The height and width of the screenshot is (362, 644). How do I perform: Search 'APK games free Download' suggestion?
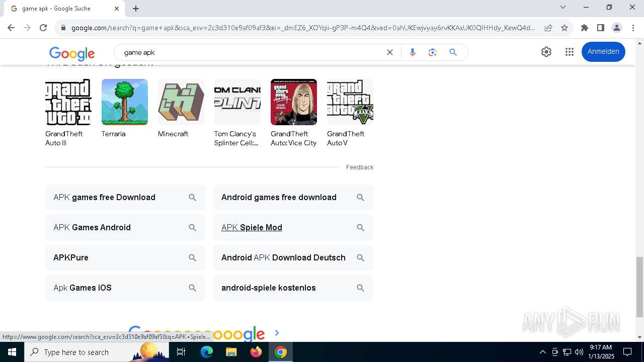(x=125, y=198)
